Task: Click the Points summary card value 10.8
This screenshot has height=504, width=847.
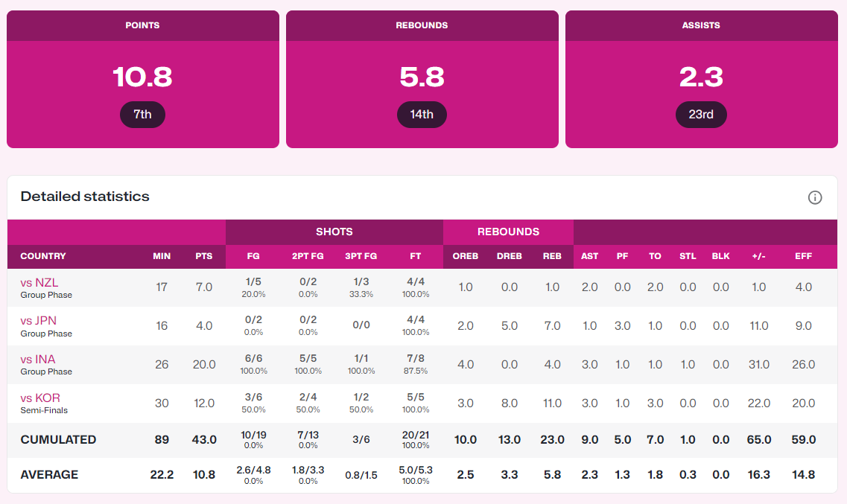Action: point(142,77)
